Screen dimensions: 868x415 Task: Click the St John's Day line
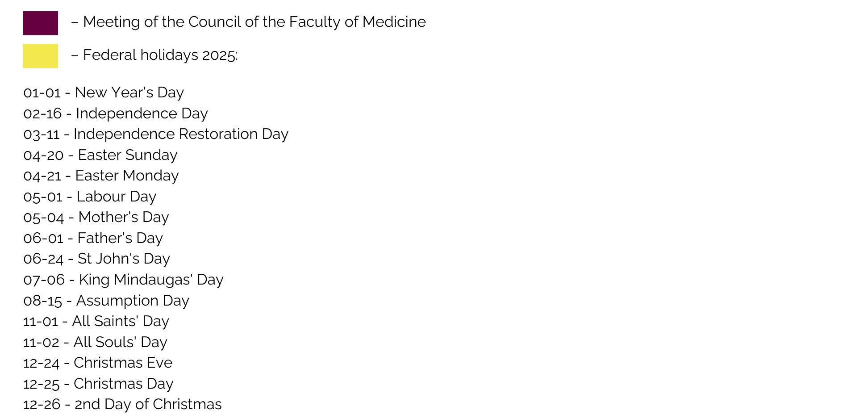[96, 259]
